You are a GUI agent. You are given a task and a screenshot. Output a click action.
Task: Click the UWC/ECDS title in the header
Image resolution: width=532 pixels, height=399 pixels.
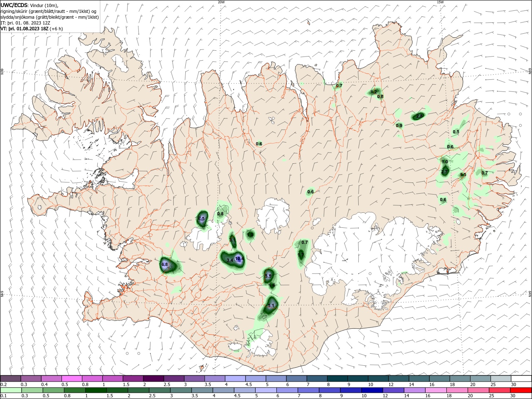point(14,5)
